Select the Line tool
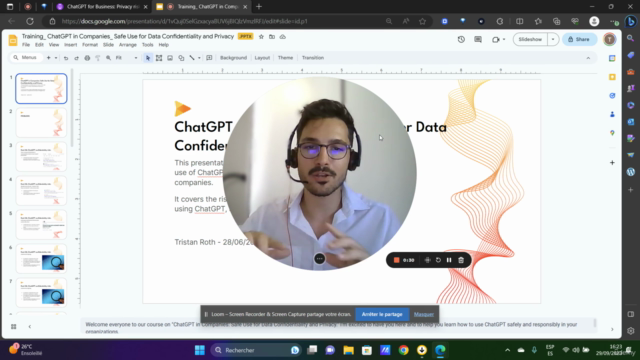The width and height of the screenshot is (640, 360). pos(192,58)
